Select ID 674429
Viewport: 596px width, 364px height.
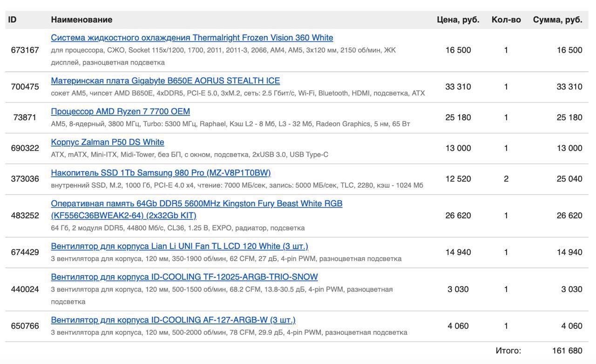[25, 252]
